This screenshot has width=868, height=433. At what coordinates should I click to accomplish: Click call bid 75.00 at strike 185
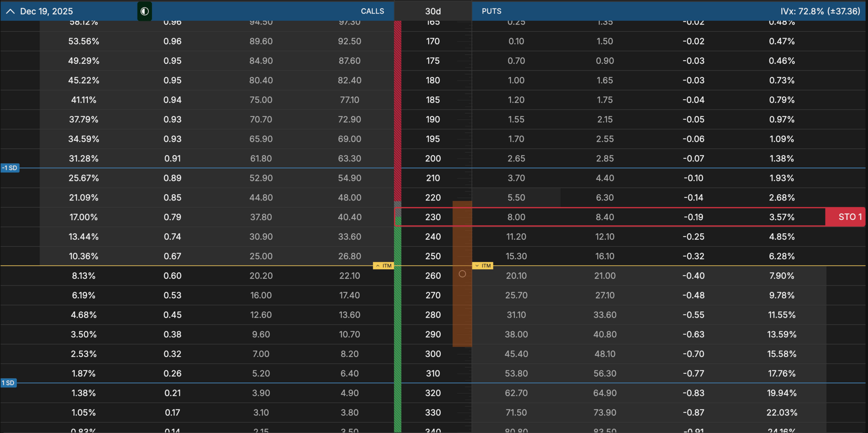(x=261, y=100)
